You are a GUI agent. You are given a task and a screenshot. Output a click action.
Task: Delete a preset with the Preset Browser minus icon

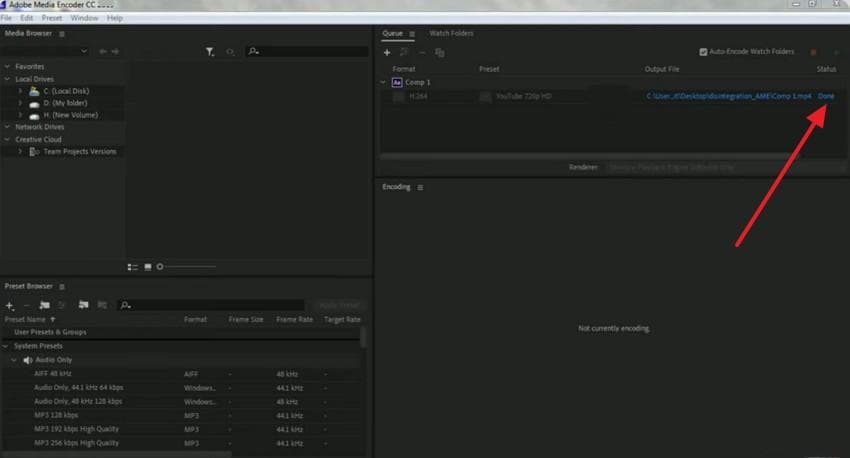coord(27,306)
